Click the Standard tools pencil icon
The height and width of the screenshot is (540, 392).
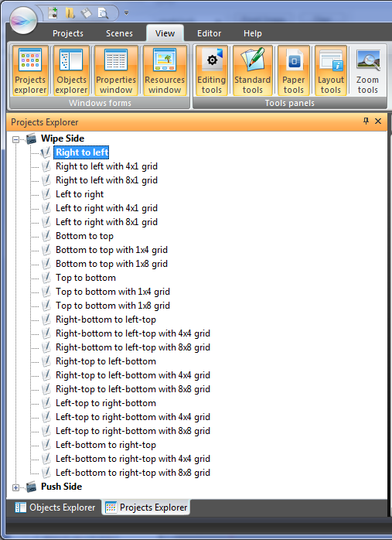(253, 60)
